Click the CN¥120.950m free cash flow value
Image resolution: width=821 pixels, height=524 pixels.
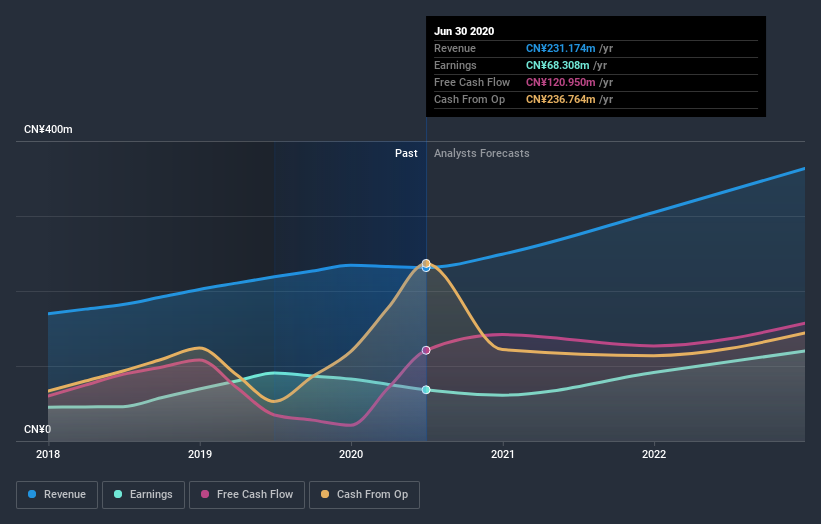pos(561,82)
